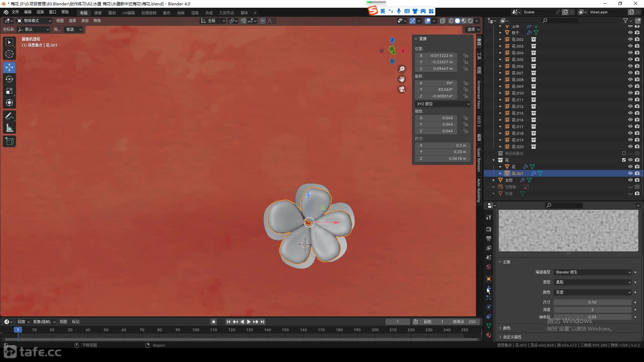This screenshot has width=644, height=362.
Task: Open Tool properties tab with wrench icon
Action: tap(489, 217)
